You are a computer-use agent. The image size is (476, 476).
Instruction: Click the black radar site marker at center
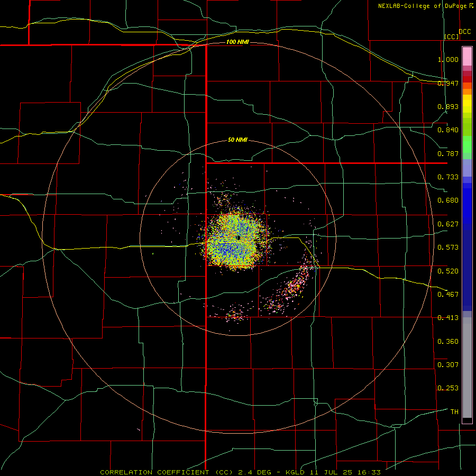point(239,238)
